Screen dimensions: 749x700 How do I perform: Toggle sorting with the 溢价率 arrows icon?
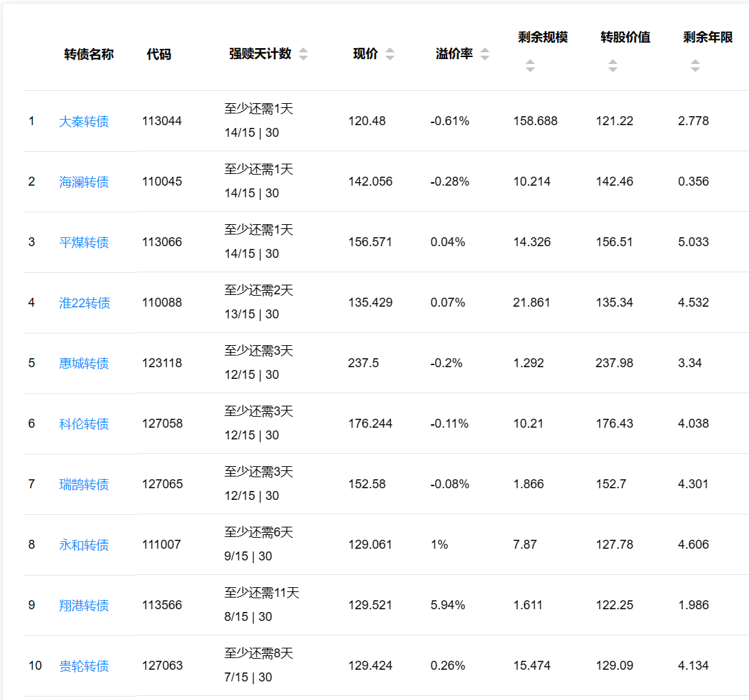point(485,54)
